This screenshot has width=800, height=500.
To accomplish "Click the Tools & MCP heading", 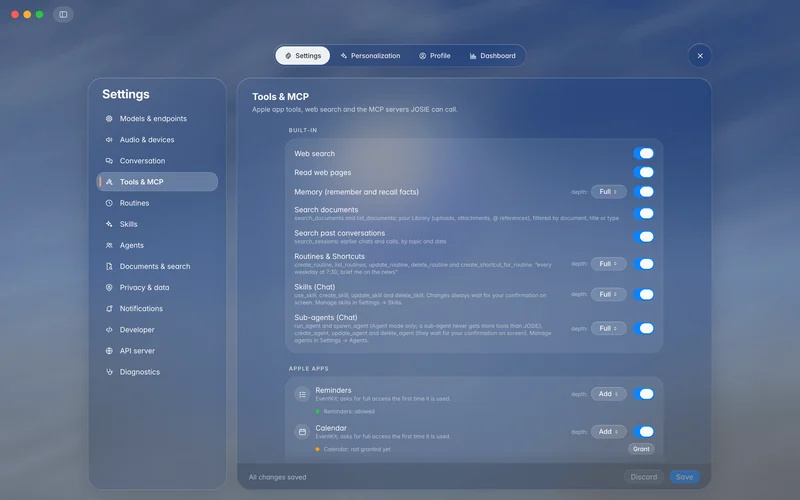I will pos(280,96).
